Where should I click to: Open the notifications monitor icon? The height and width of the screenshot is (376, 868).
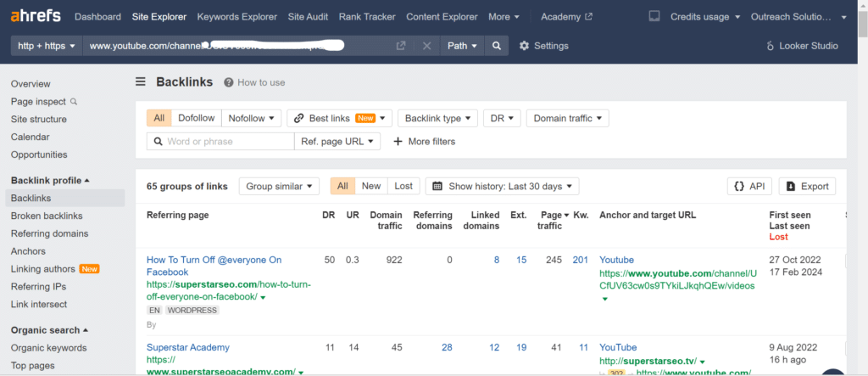[654, 17]
